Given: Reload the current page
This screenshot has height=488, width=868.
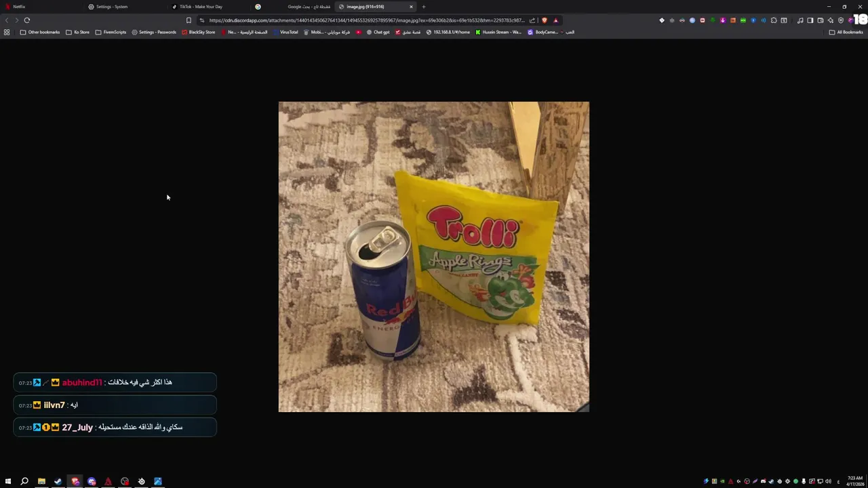Looking at the screenshot, I should 27,20.
